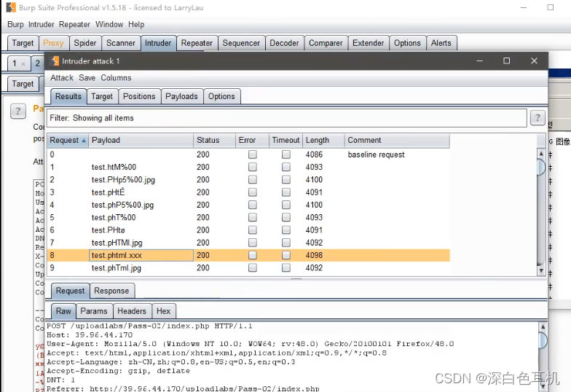
Task: Sort results by Request column header
Action: point(68,140)
